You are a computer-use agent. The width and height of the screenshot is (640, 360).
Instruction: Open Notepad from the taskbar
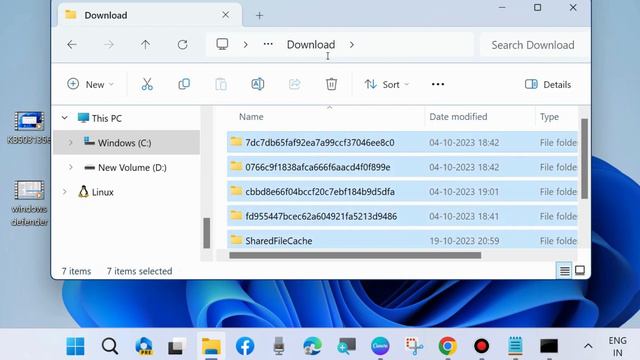click(515, 346)
